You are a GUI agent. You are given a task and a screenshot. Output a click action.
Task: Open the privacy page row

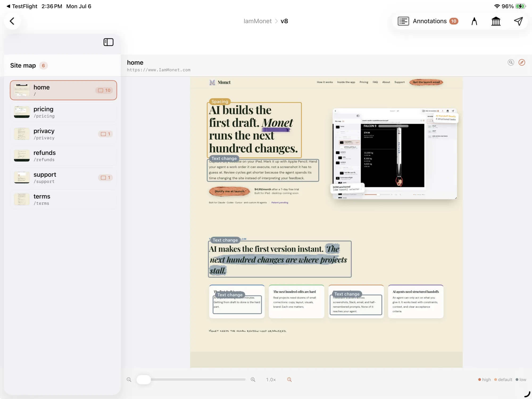pyautogui.click(x=64, y=134)
